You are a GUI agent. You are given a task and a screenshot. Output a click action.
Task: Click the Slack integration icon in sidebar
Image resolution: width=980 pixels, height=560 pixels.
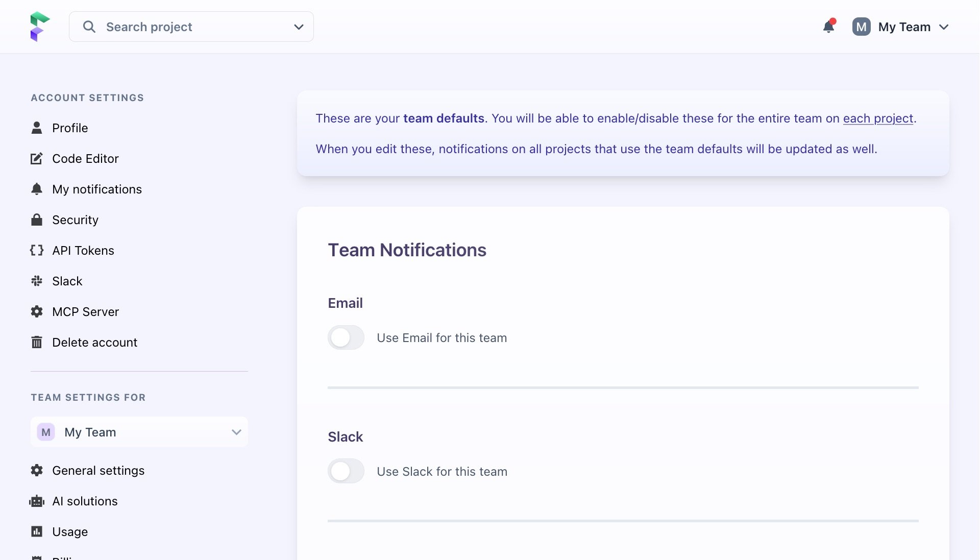click(36, 281)
